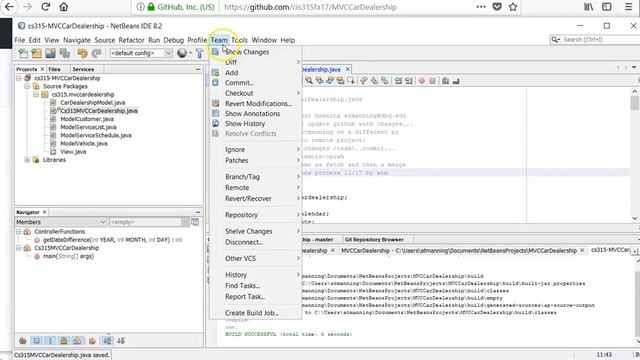Click the globe browser icon in toolbar
The width and height of the screenshot is (640, 360).
(x=182, y=53)
